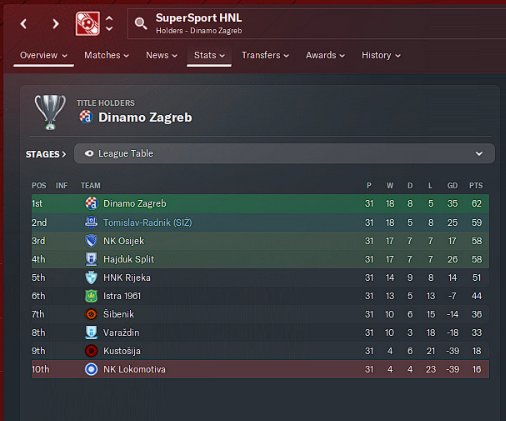Viewport: 506px width, 421px height.
Task: Click the trophy icon beside Title Holders
Action: click(x=50, y=112)
